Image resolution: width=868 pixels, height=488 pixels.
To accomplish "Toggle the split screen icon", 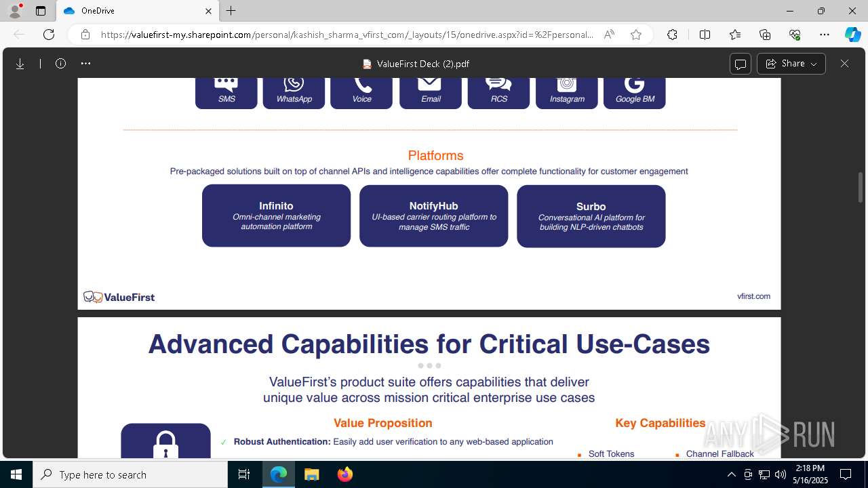I will point(705,35).
